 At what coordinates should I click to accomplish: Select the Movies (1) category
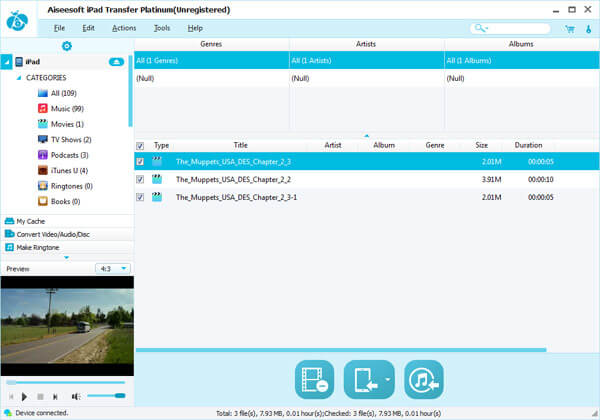[x=67, y=124]
